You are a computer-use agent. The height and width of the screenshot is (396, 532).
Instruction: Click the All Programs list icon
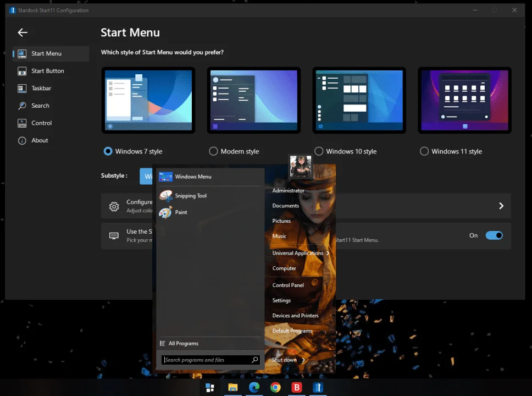[x=163, y=343]
